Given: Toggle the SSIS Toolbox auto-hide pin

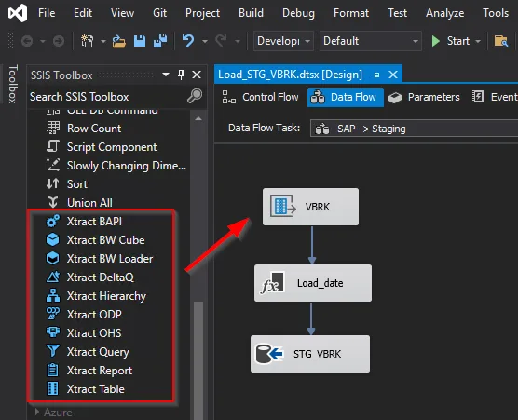Looking at the screenshot, I should (x=181, y=75).
